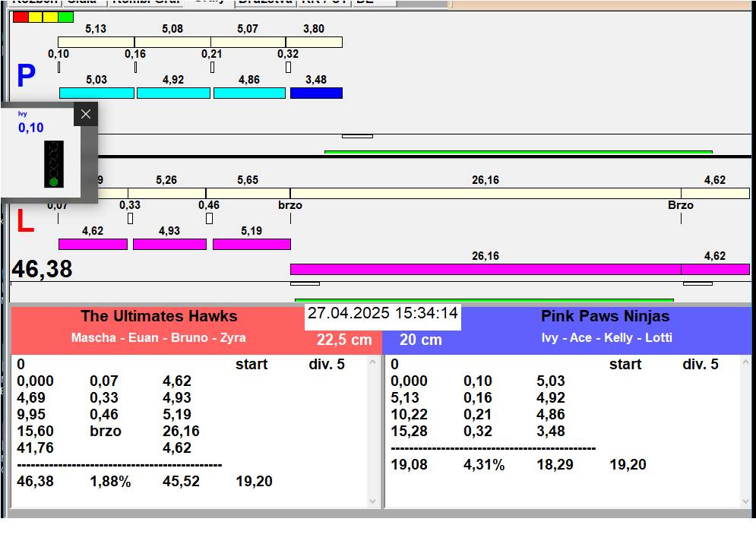Click the green status square at top left
This screenshot has width=756, height=544.
(66, 17)
